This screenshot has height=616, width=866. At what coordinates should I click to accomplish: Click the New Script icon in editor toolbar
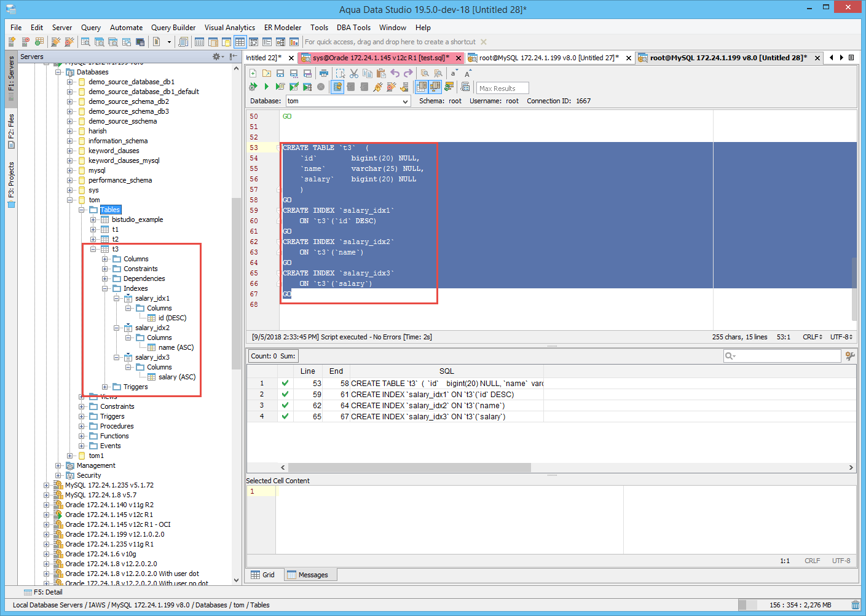(253, 73)
